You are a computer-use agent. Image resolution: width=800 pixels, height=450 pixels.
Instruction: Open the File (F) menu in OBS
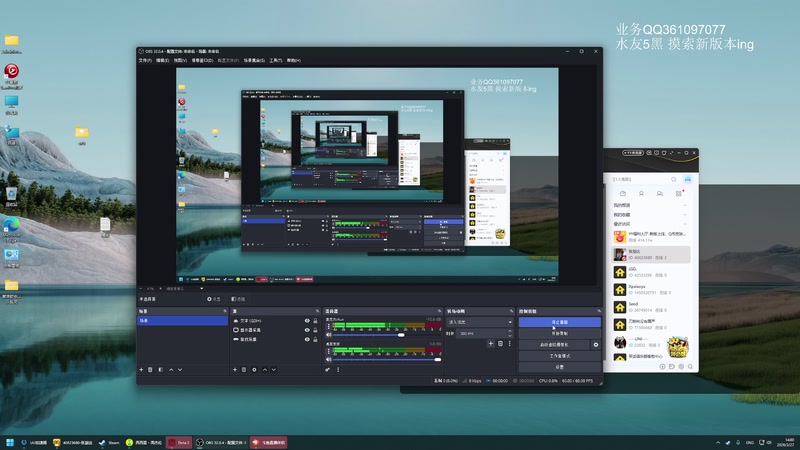coord(145,60)
